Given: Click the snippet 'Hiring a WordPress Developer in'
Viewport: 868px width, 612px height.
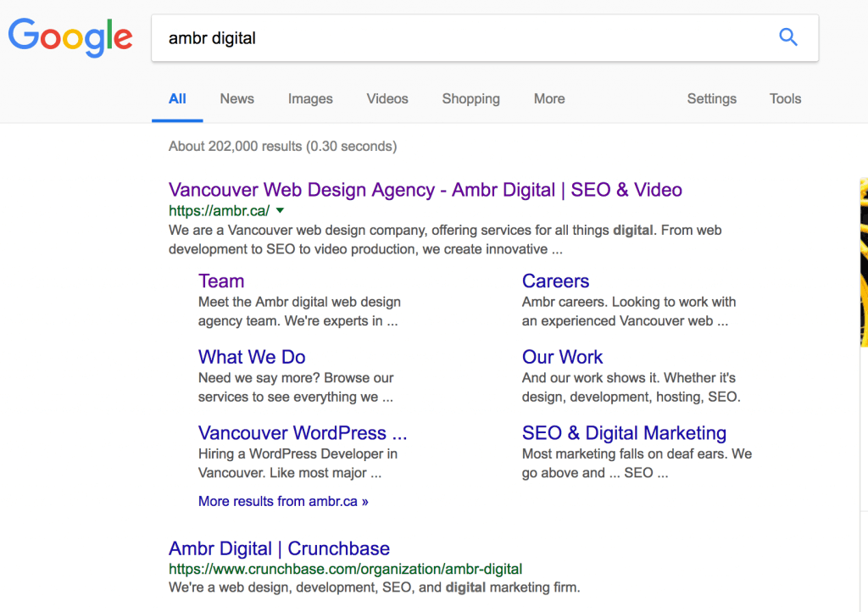Looking at the screenshot, I should [298, 463].
